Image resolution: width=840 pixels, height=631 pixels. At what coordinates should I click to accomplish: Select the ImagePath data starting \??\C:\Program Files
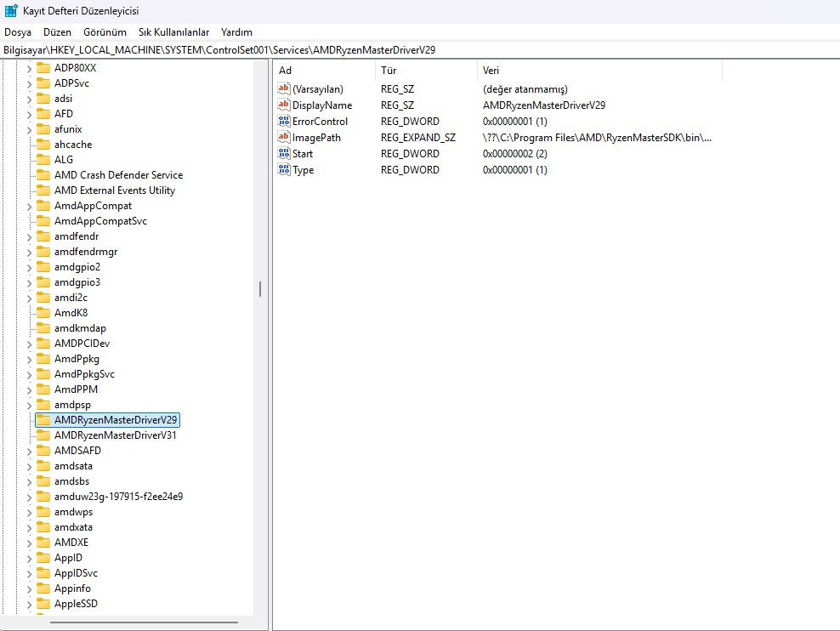coord(597,138)
